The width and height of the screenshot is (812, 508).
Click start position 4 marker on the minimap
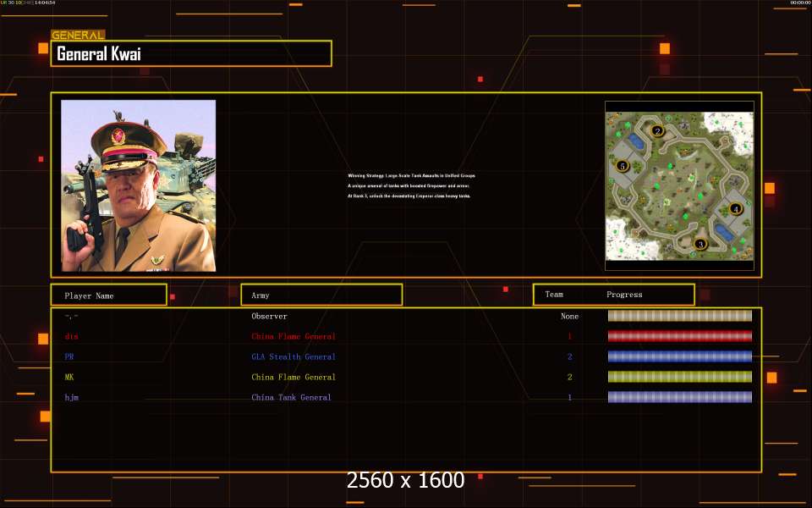(x=735, y=208)
